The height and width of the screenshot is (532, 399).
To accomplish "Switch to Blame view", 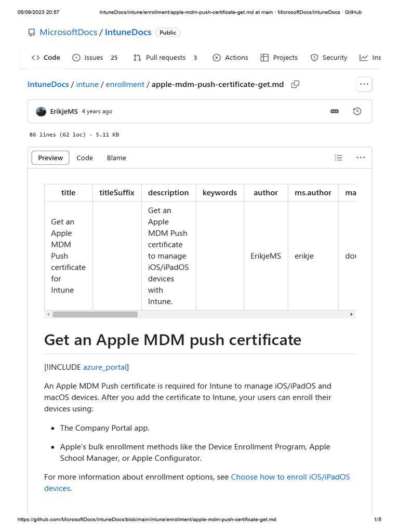I will tap(116, 158).
